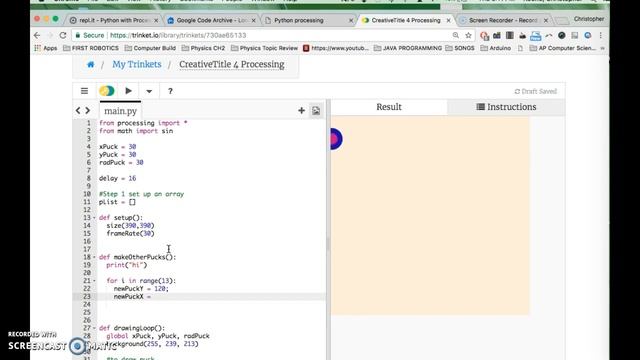Click the browser back button
The width and height of the screenshot is (640, 360).
click(37, 36)
